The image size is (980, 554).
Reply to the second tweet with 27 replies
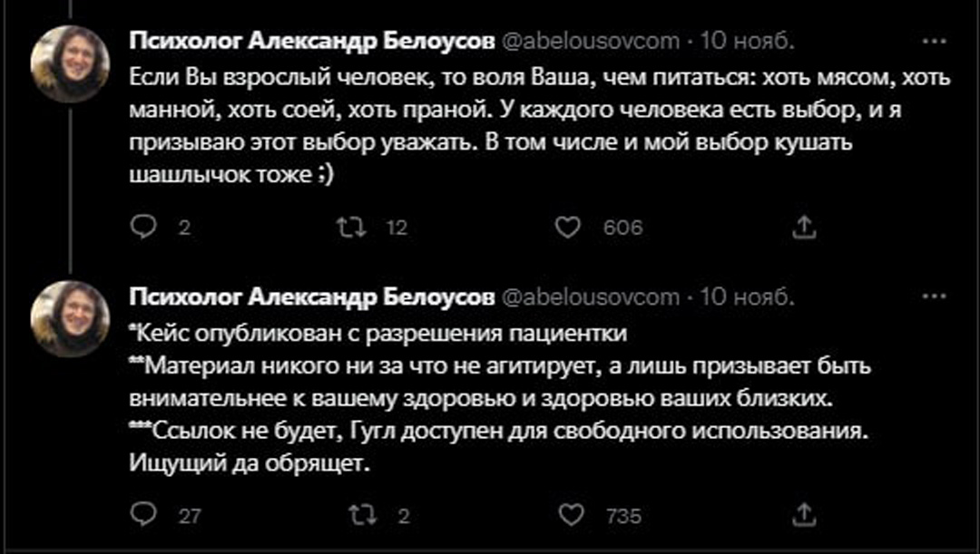(143, 515)
